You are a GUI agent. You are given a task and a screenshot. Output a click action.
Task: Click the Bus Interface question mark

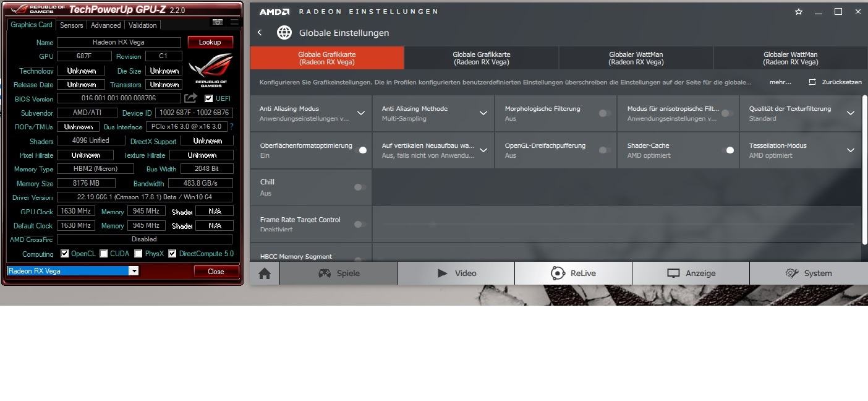[232, 126]
